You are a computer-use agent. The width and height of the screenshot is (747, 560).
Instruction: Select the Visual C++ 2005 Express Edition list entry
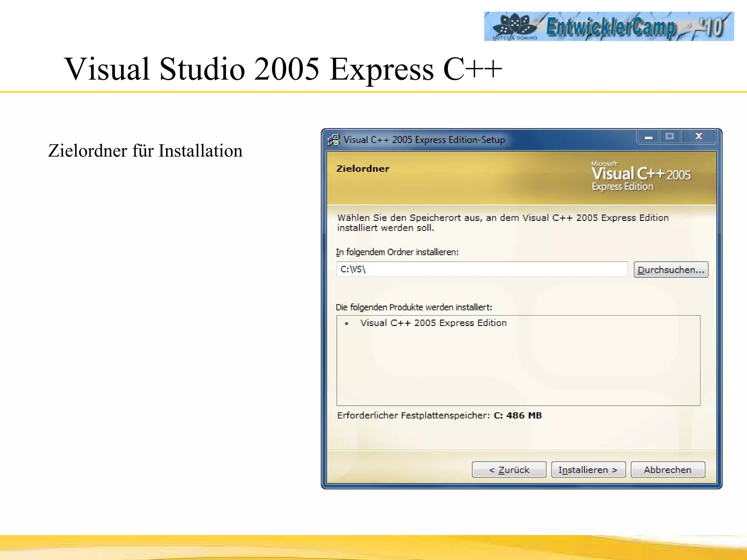pyautogui.click(x=433, y=323)
